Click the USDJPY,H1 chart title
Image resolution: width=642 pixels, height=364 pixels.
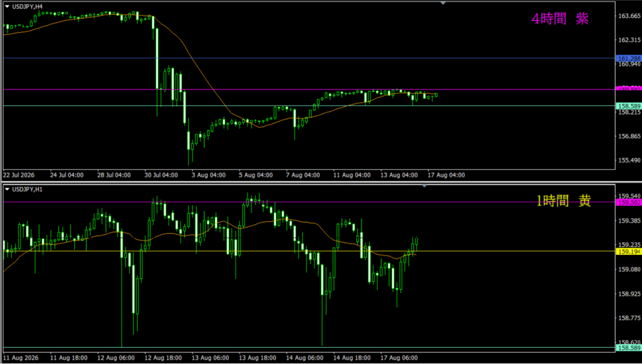(x=27, y=189)
